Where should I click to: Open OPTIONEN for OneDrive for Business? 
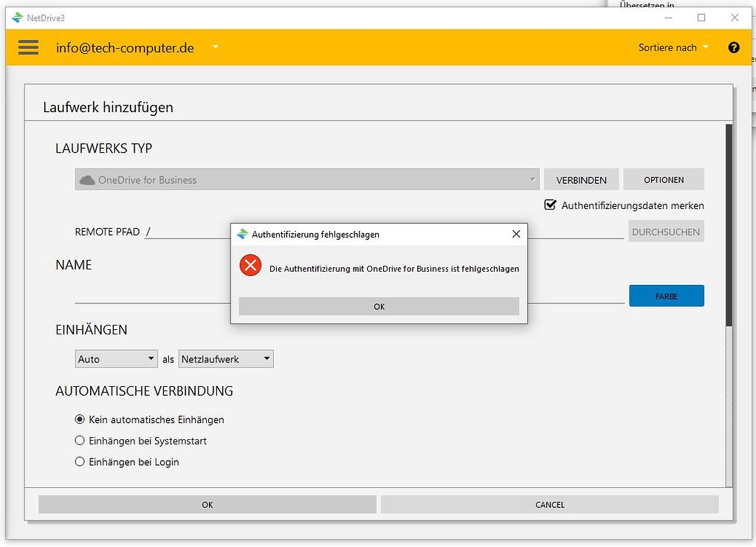coord(663,179)
